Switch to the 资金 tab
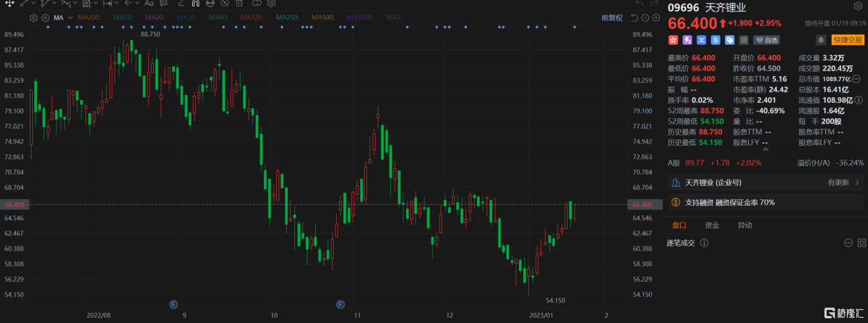Viewport: 868px width, 323px height. 712,225
